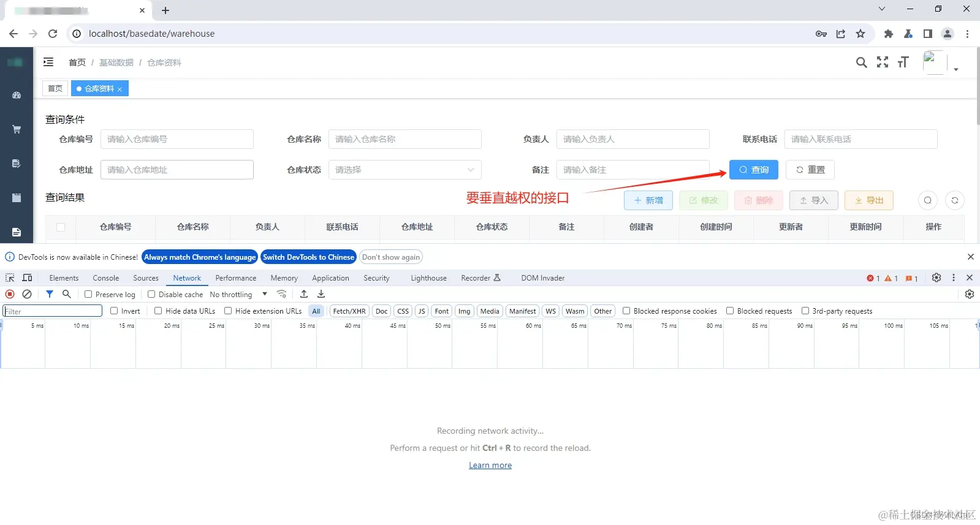Toggle device toolbar icon in DevTools
This screenshot has width=980, height=525.
[x=27, y=278]
